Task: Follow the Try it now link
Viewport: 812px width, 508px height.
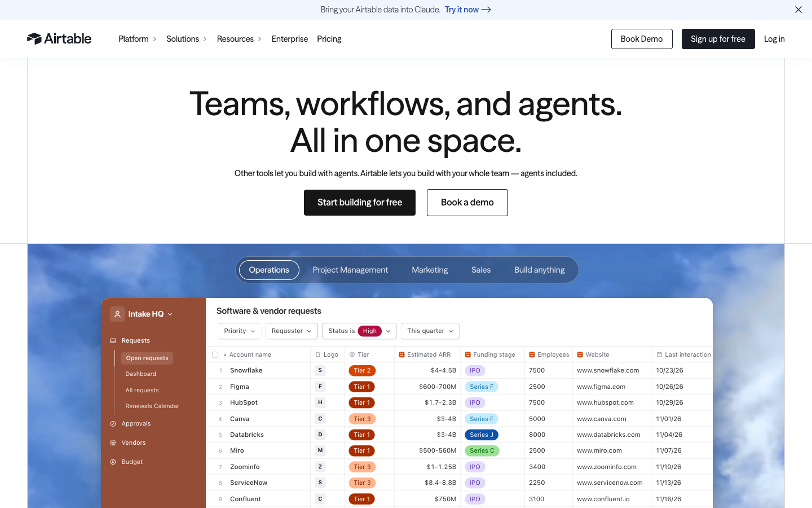Action: [468, 10]
